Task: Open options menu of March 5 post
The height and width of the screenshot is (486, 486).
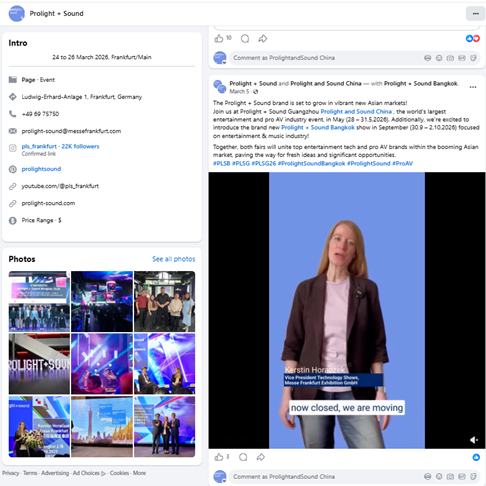Action: coord(473,87)
